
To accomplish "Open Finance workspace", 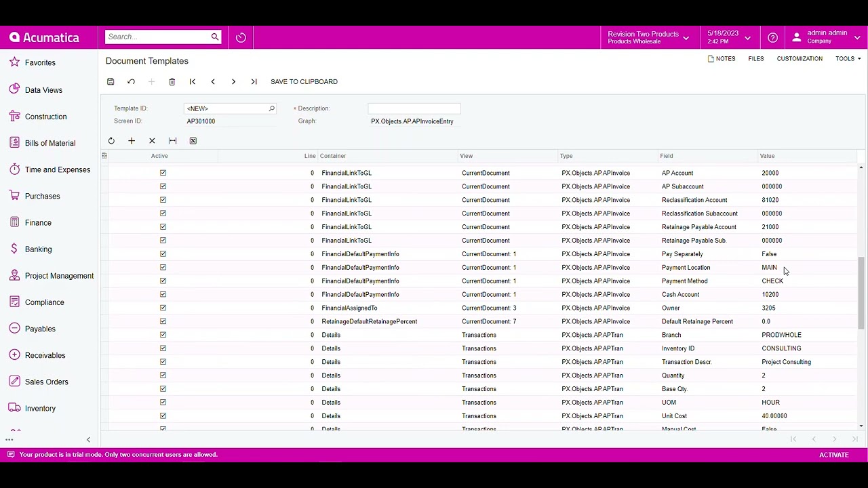I will click(38, 222).
